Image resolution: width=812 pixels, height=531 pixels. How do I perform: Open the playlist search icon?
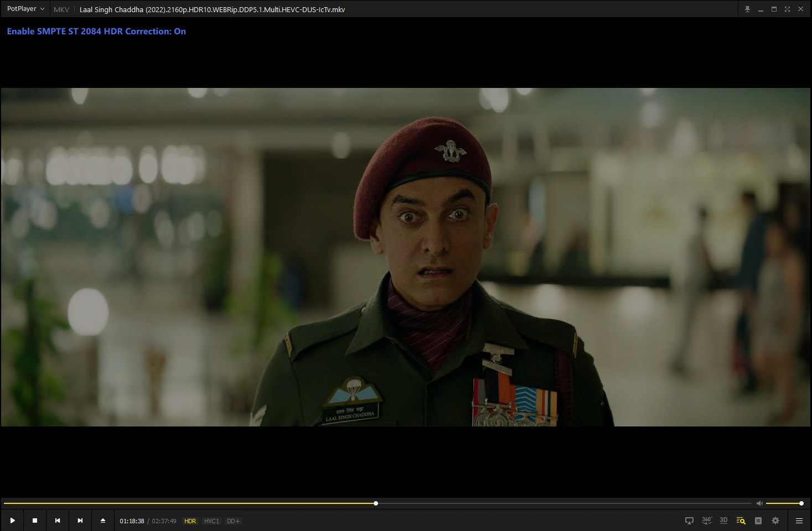click(741, 520)
